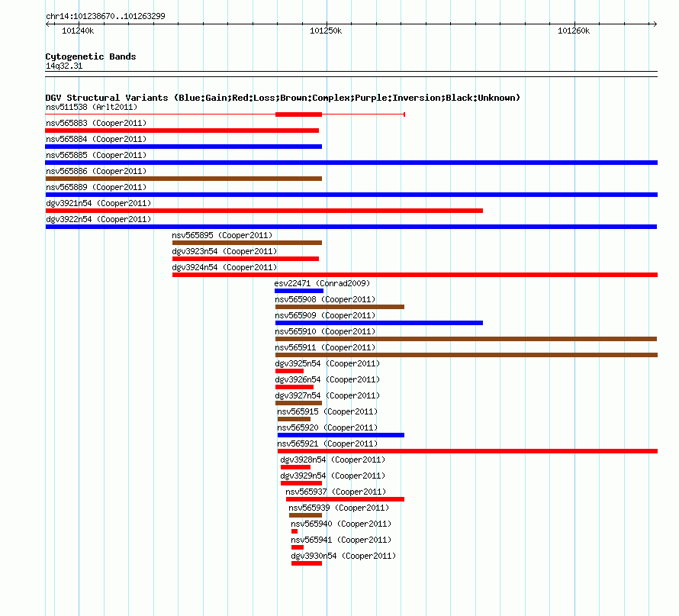
Task: Click the DGV Structural Variants track title
Action: coord(283,98)
